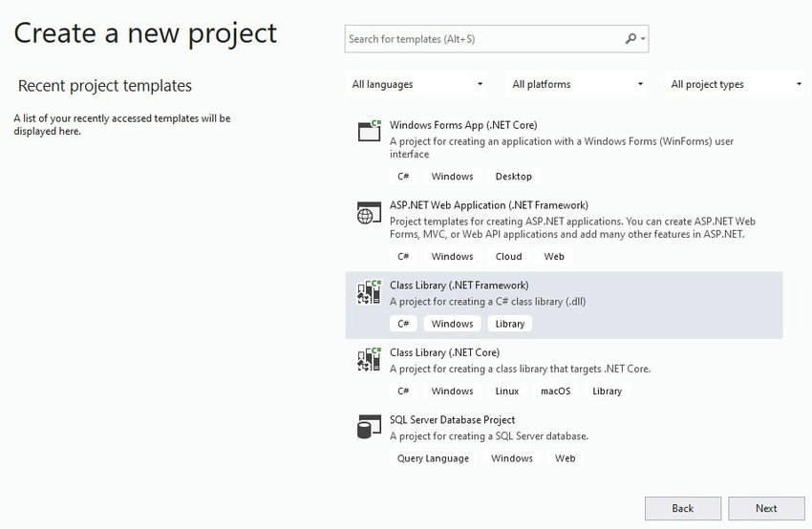Click the Next button
812x529 pixels.
coord(766,508)
